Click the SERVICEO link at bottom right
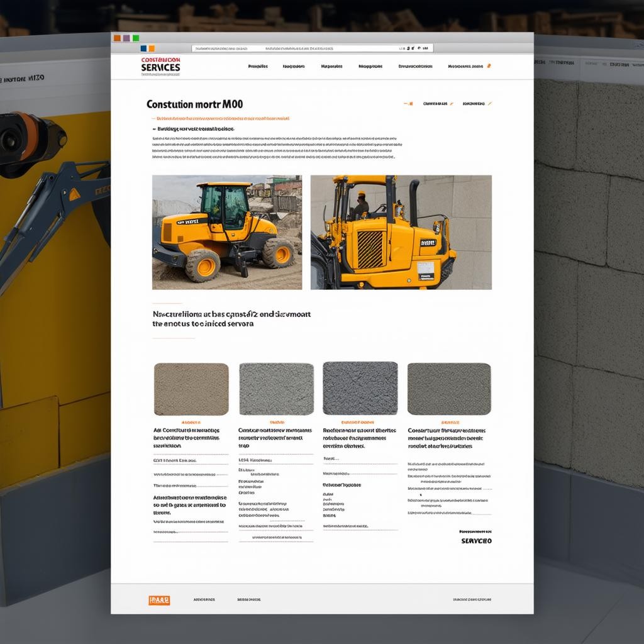The image size is (644, 644). coord(476,541)
